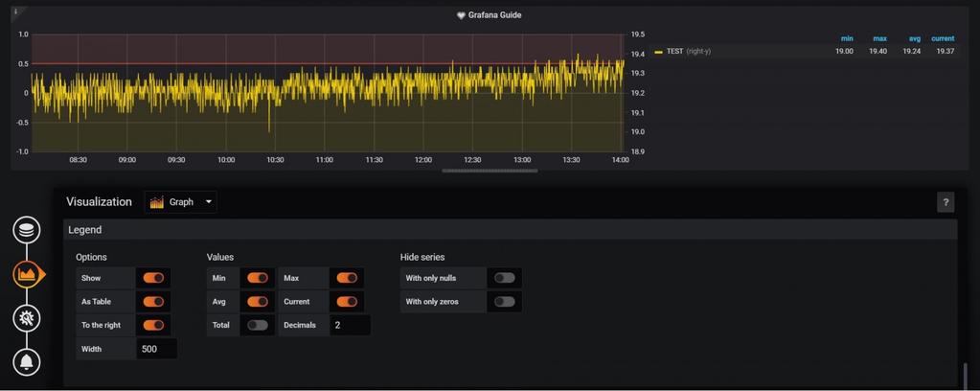The width and height of the screenshot is (980, 391).
Task: Open the Queries database tab icon
Action: point(26,230)
